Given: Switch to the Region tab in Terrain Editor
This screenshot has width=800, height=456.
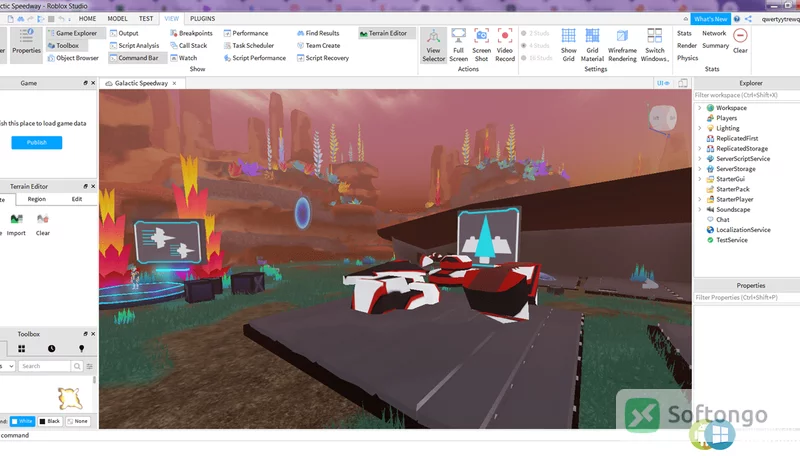Looking at the screenshot, I should tap(37, 199).
